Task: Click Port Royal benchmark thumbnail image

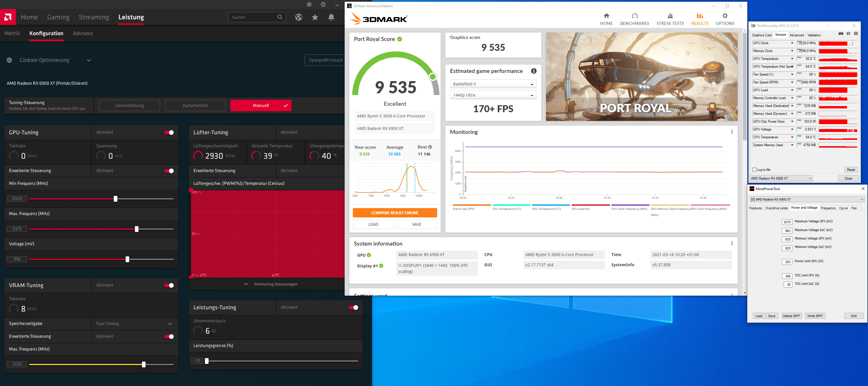Action: (x=642, y=77)
